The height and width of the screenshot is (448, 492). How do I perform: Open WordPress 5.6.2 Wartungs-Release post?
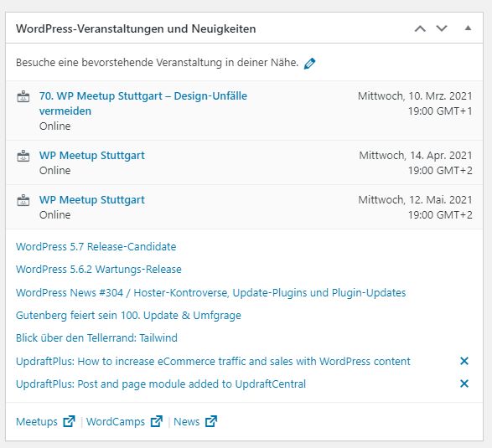tap(99, 270)
